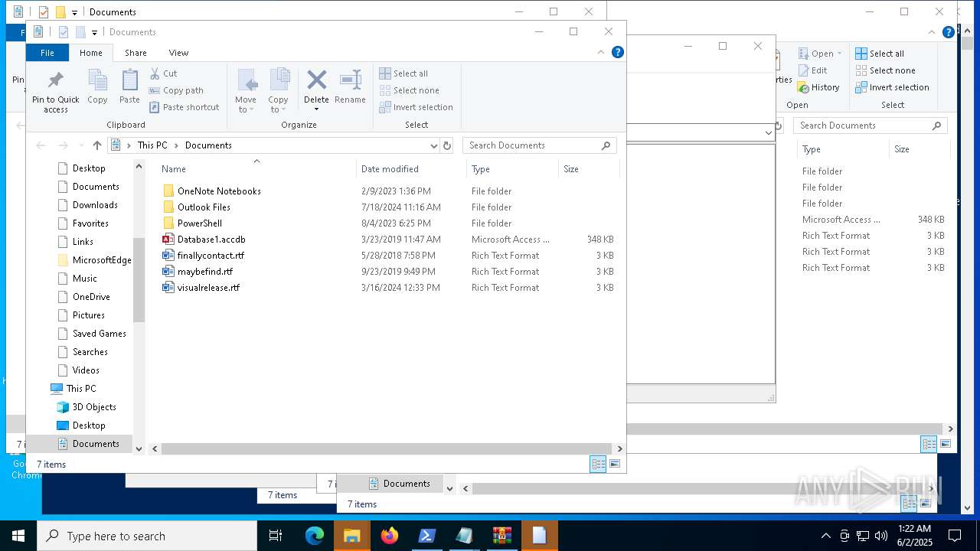Click Pin to Quick access icon

pyautogui.click(x=55, y=80)
